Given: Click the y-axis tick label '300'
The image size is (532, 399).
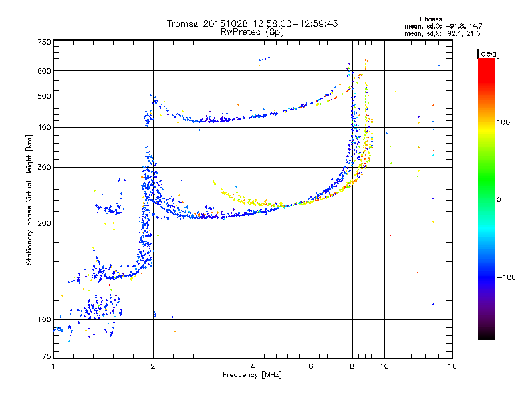Looking at the screenshot, I should click(44, 167).
